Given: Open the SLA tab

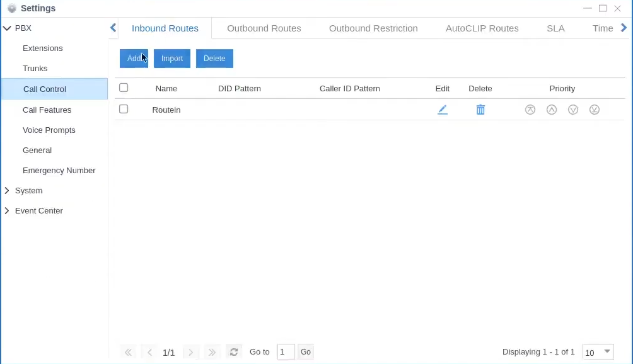Looking at the screenshot, I should tap(555, 28).
